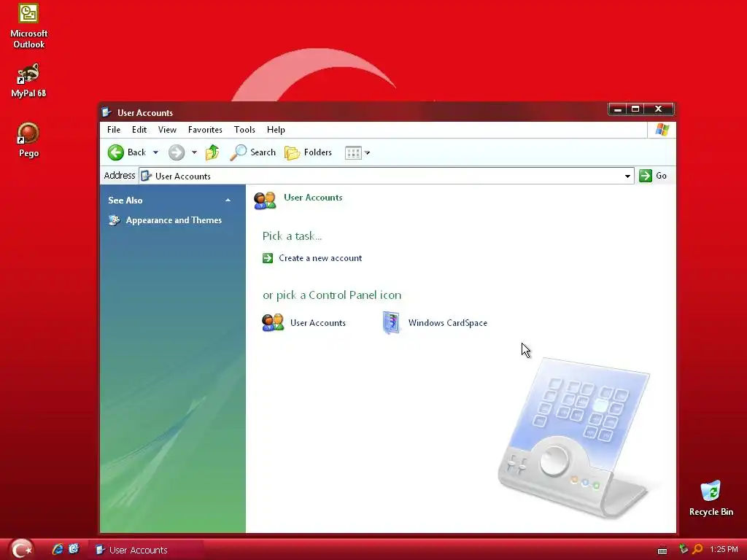Go up one folder level

pos(212,152)
